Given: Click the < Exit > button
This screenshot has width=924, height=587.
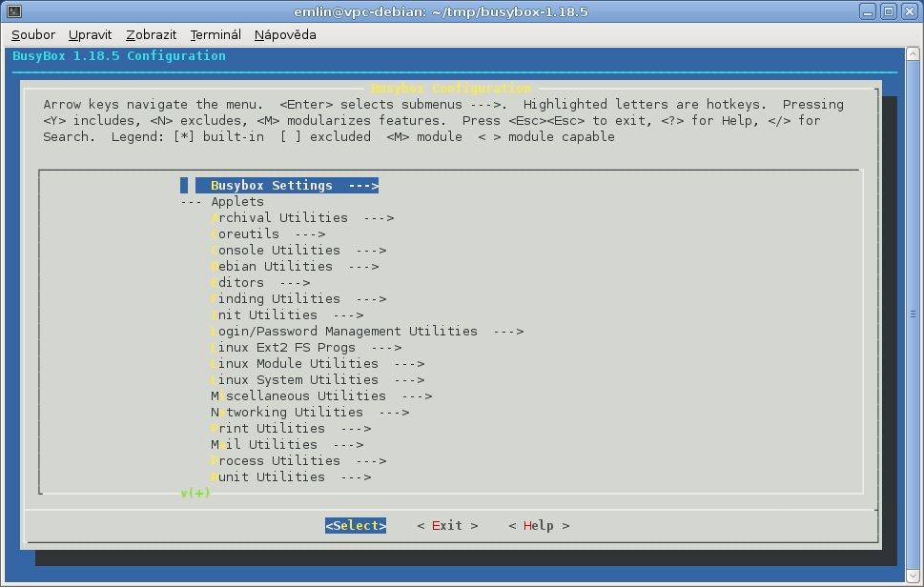Looking at the screenshot, I should pyautogui.click(x=447, y=526).
